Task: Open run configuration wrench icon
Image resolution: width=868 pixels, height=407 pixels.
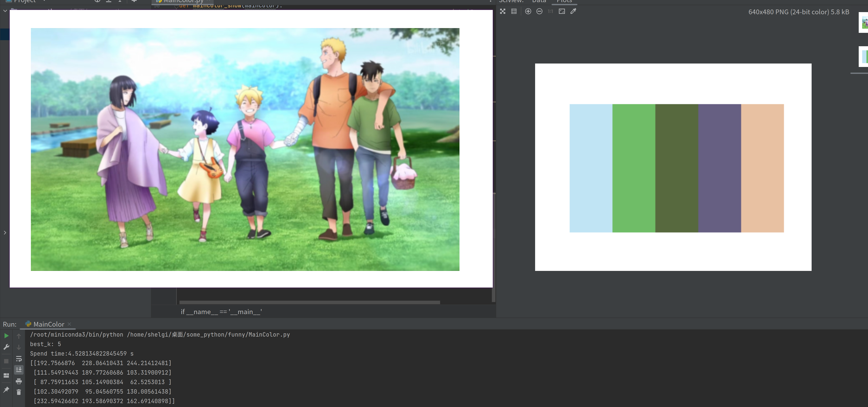Action: (6, 347)
